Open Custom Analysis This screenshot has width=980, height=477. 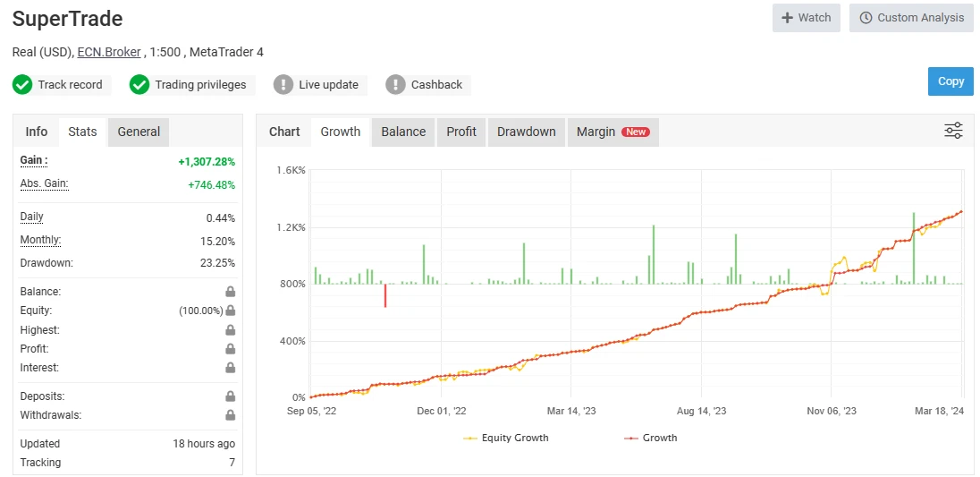click(911, 18)
